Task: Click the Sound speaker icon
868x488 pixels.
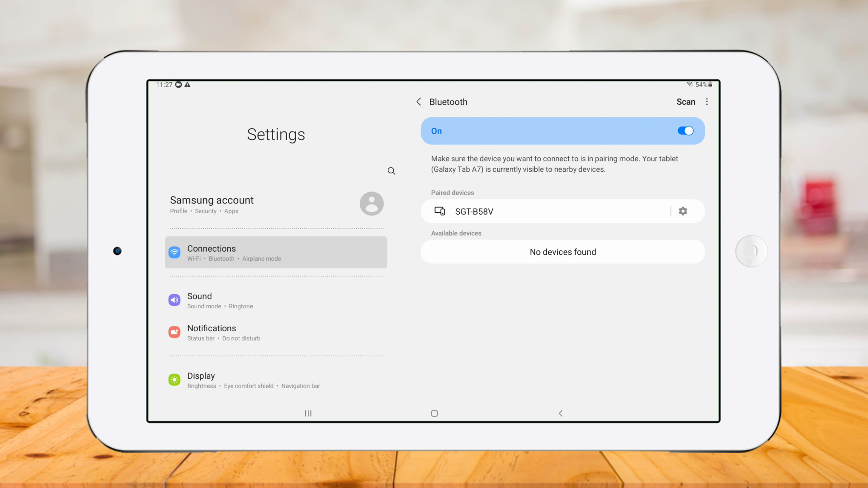Action: click(175, 300)
